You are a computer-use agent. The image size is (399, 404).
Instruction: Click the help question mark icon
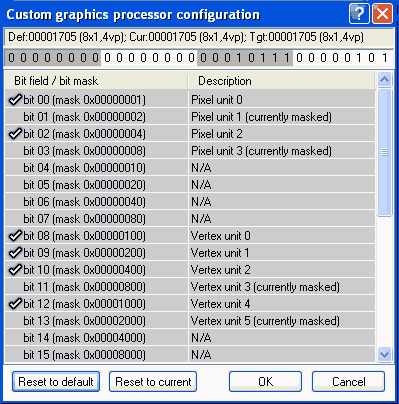(x=359, y=14)
